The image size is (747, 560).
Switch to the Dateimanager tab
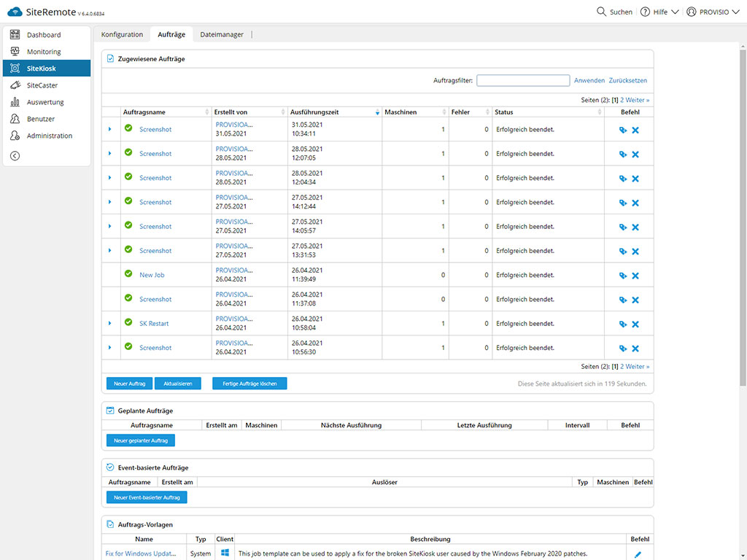pyautogui.click(x=222, y=34)
